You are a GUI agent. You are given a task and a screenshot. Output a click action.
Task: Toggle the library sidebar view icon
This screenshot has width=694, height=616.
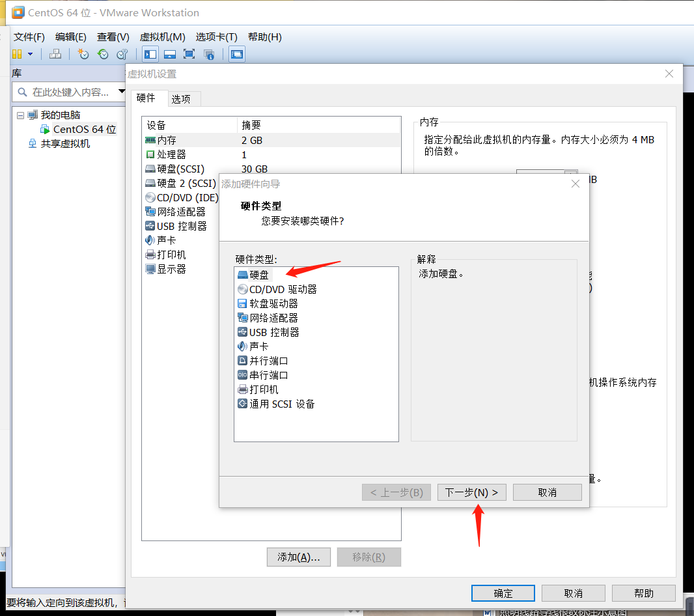tap(150, 55)
